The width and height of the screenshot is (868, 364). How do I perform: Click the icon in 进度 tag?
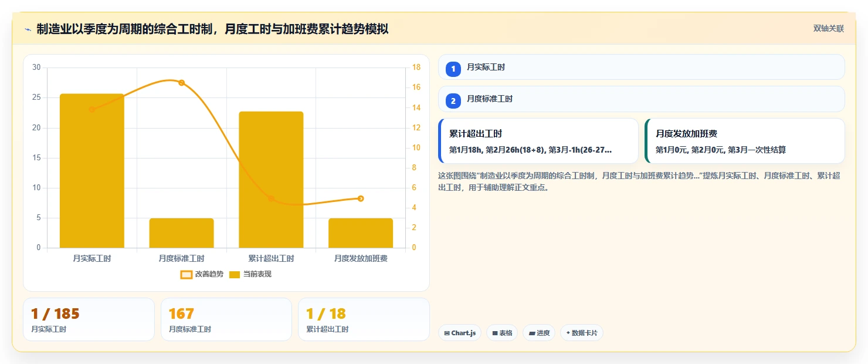click(532, 333)
